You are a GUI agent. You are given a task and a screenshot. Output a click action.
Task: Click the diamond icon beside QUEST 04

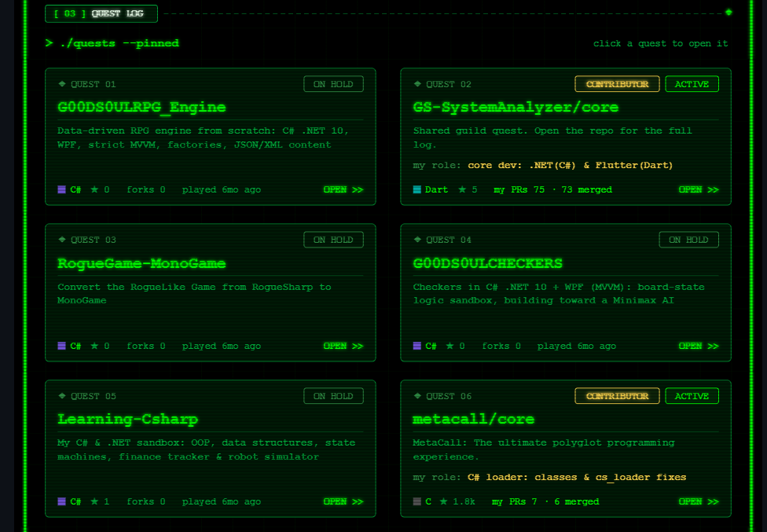point(417,239)
